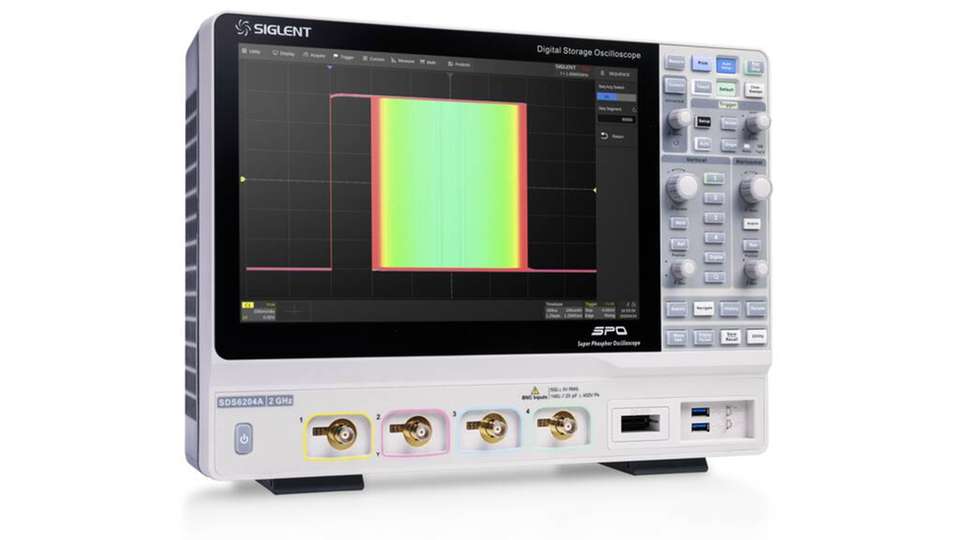Click the vertical position knob
960x540 pixels.
click(x=681, y=269)
